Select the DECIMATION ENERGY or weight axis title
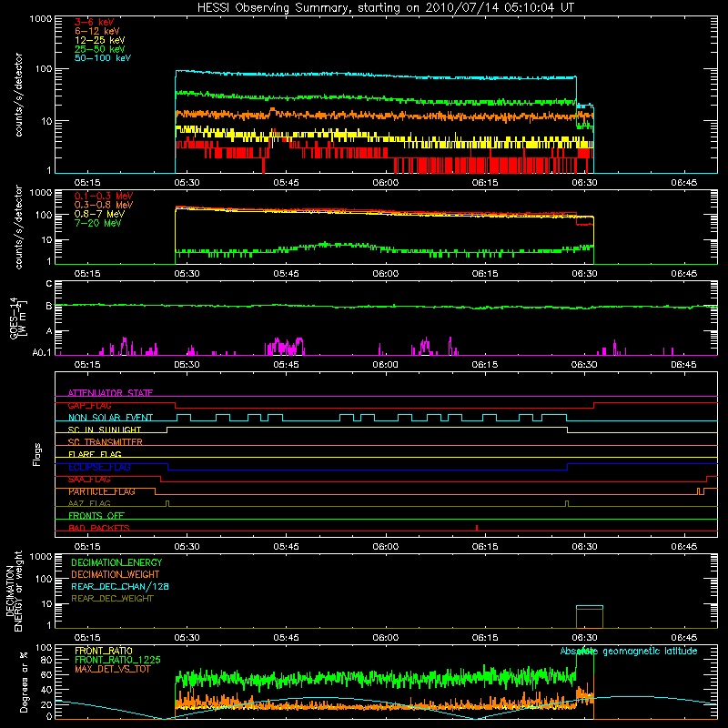728x728 pixels. [14, 591]
